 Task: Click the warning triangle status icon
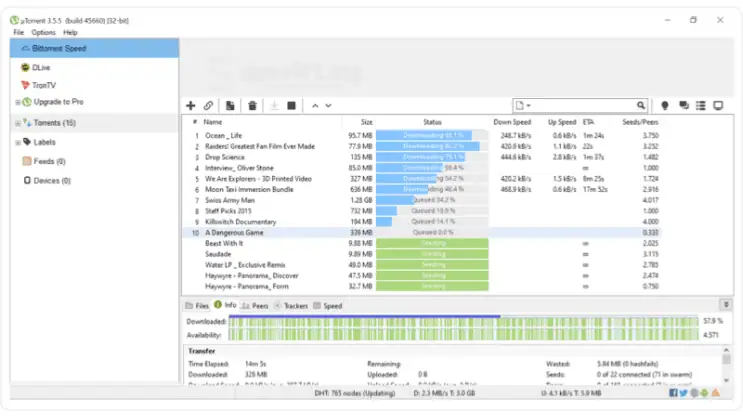pyautogui.click(x=716, y=393)
